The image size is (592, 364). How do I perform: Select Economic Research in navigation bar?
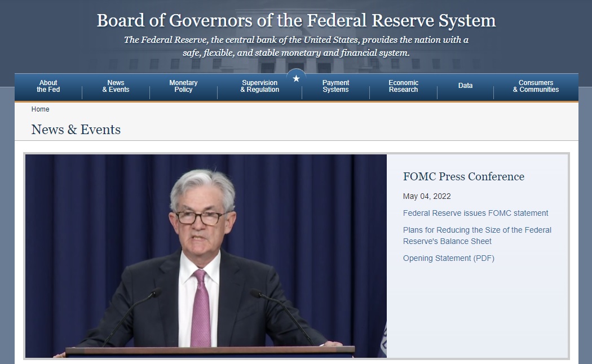[x=403, y=86]
